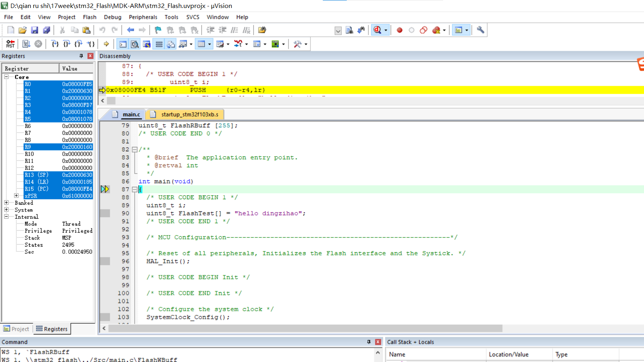Disable all breakpoints icon
The width and height of the screenshot is (644, 362).
pyautogui.click(x=423, y=30)
